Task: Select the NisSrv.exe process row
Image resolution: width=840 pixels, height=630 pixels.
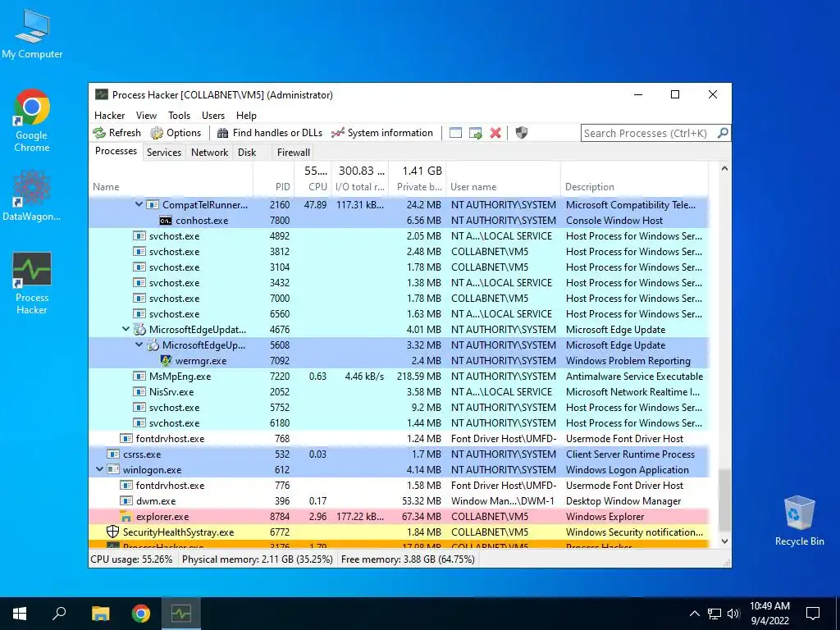Action: tap(399, 391)
